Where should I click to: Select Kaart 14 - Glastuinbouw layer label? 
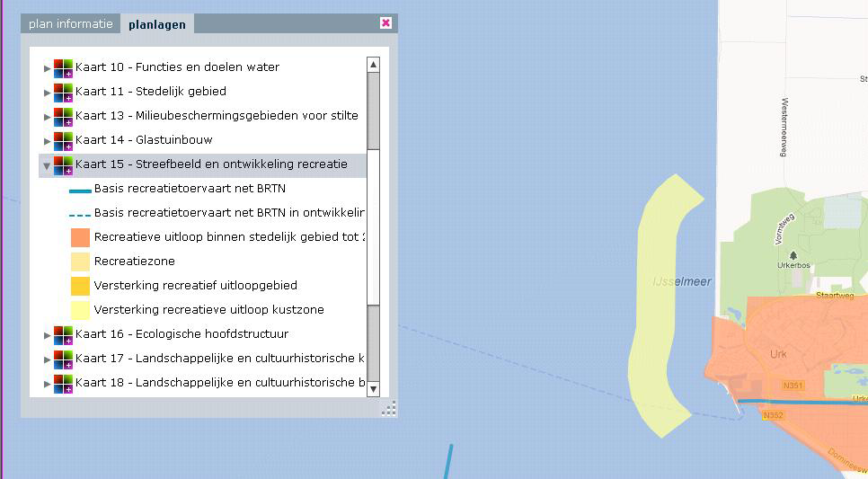point(144,140)
